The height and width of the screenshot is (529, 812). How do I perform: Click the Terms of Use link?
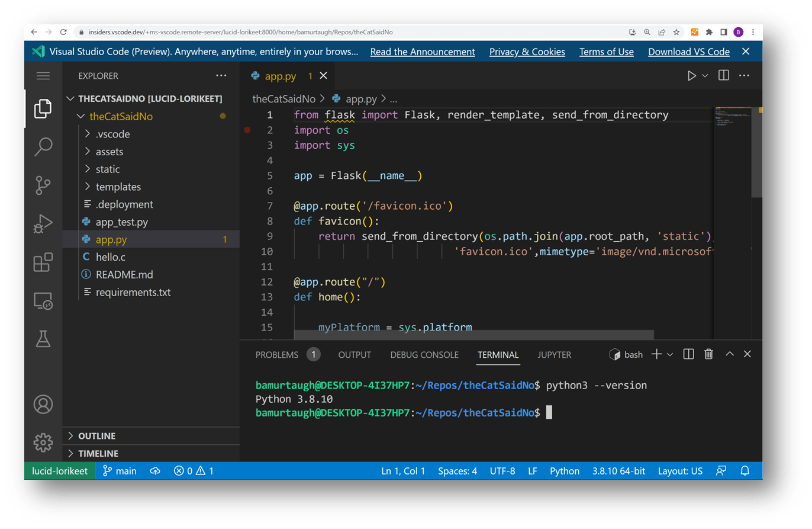click(x=607, y=52)
